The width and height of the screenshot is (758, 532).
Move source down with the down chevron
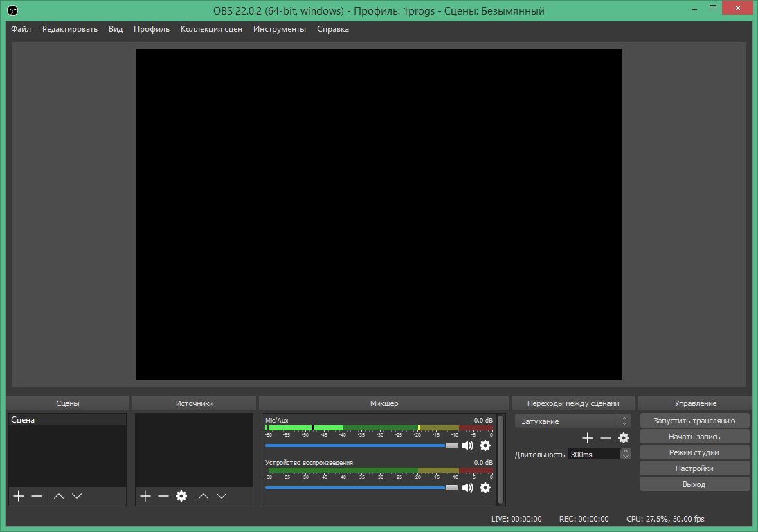pos(221,495)
